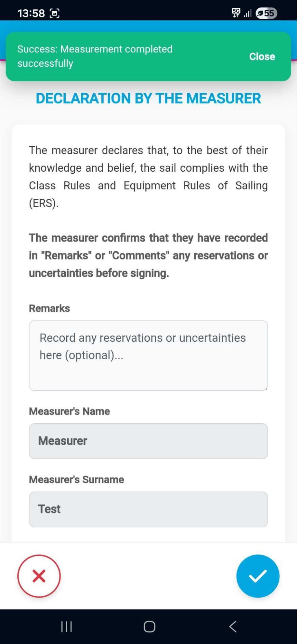Tap the success message text

(95, 56)
